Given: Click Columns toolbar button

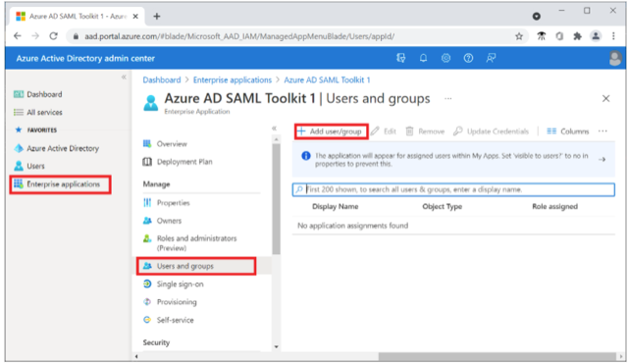Looking at the screenshot, I should [567, 131].
